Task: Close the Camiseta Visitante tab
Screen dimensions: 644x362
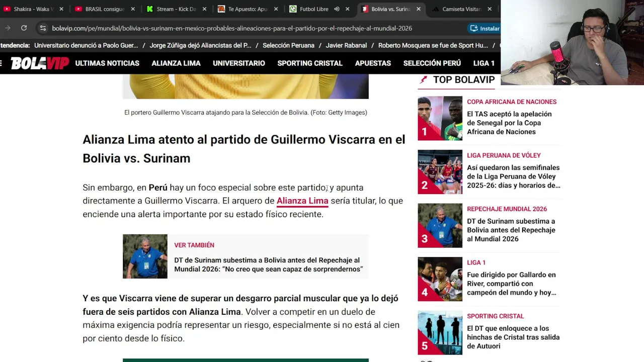Action: 490,9
